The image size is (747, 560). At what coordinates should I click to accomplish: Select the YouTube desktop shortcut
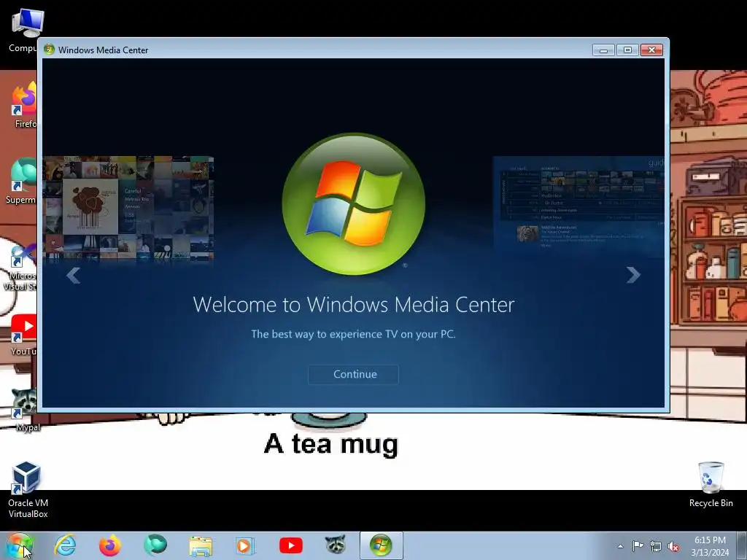tap(24, 334)
